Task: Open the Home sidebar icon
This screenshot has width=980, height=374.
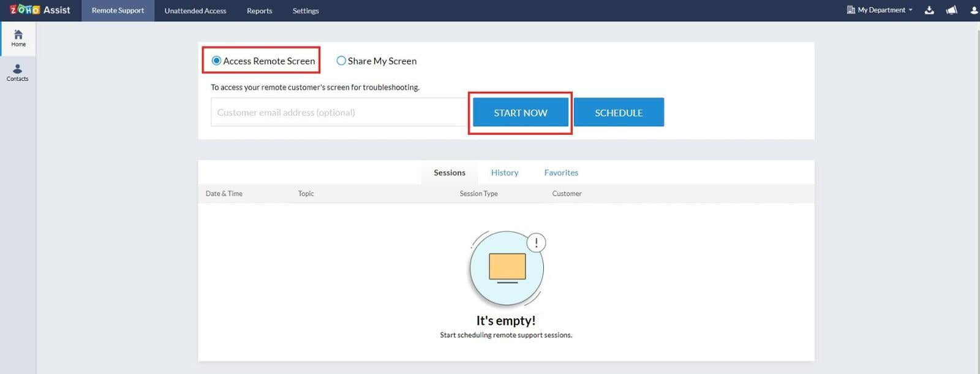Action: (x=18, y=38)
